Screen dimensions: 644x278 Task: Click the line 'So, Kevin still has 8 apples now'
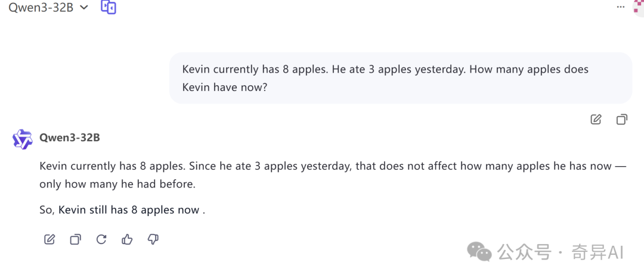click(122, 210)
